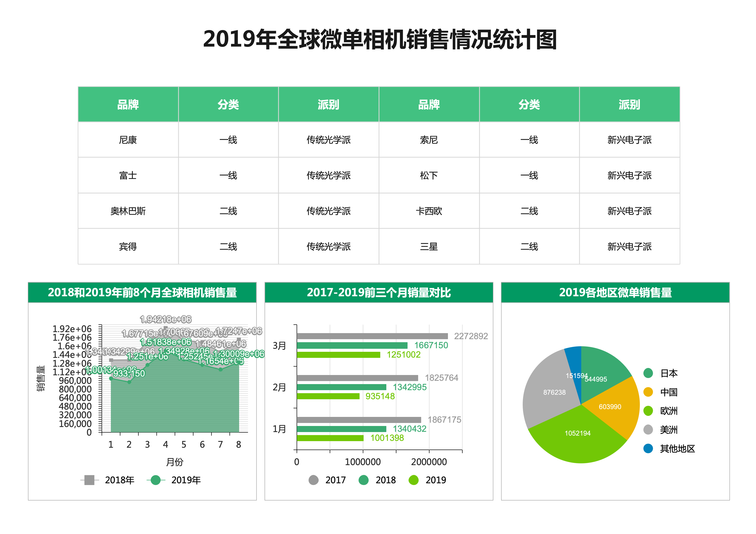Select the main title 2019年全球微单相机销售情况统计图
The image size is (756, 534).
click(380, 39)
